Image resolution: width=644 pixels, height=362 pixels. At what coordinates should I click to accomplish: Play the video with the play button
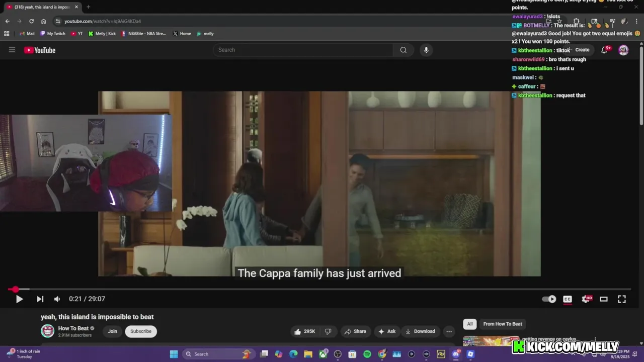[19, 299]
